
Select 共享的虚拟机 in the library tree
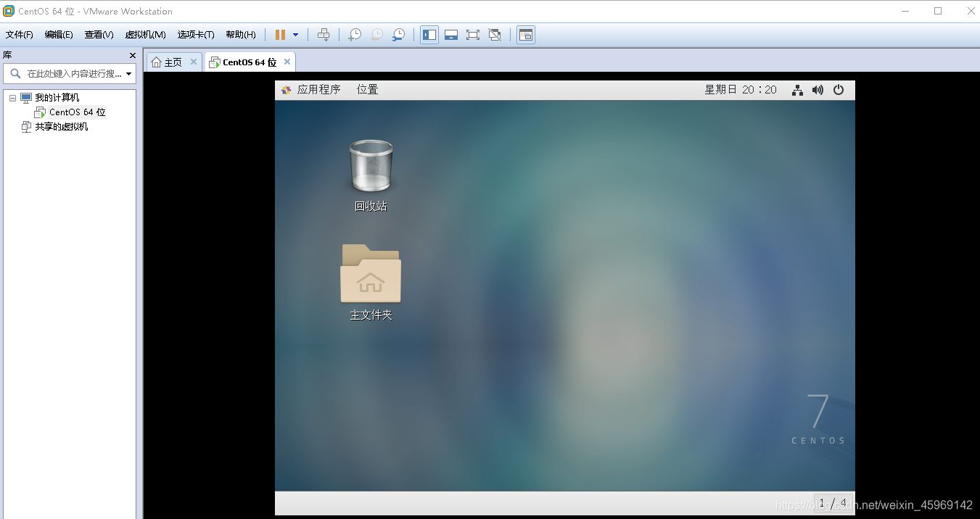tap(62, 127)
